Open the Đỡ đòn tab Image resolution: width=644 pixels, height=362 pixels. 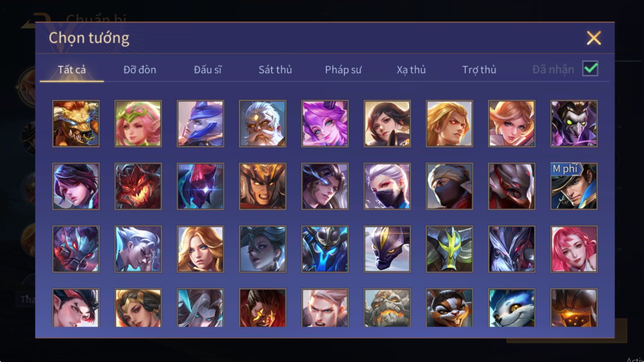(x=140, y=69)
